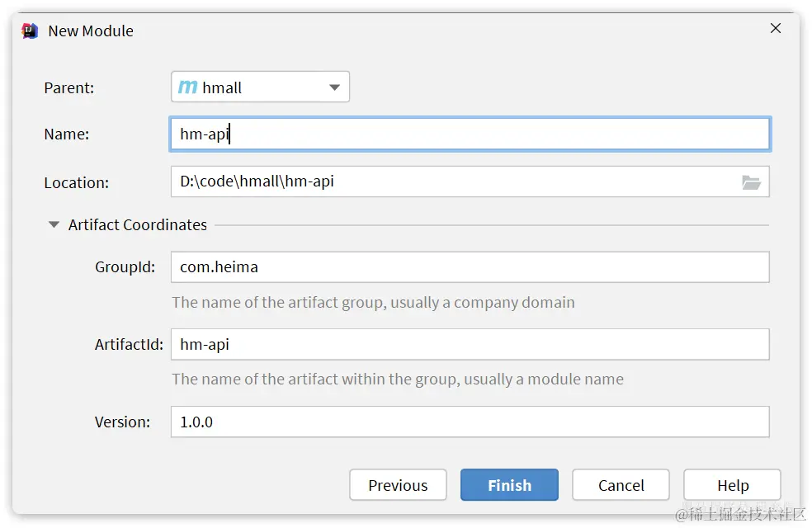The height and width of the screenshot is (528, 812).
Task: Click the ArtifactId text field
Action: 470,344
